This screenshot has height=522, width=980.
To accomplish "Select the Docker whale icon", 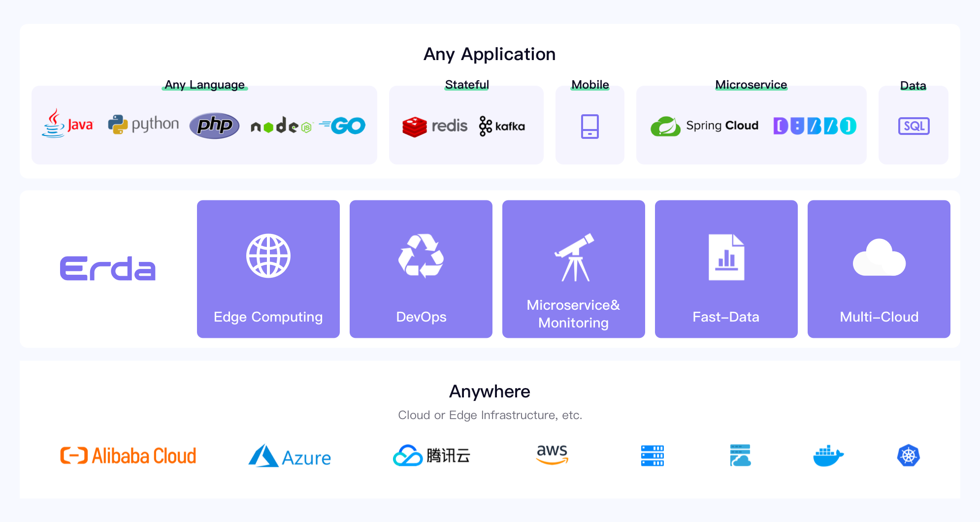I will coord(828,456).
